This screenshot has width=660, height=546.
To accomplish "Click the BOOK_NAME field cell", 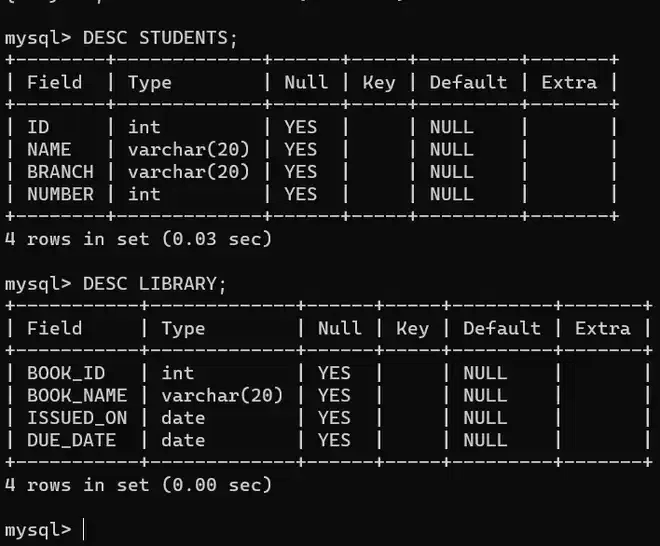I will (x=77, y=395).
